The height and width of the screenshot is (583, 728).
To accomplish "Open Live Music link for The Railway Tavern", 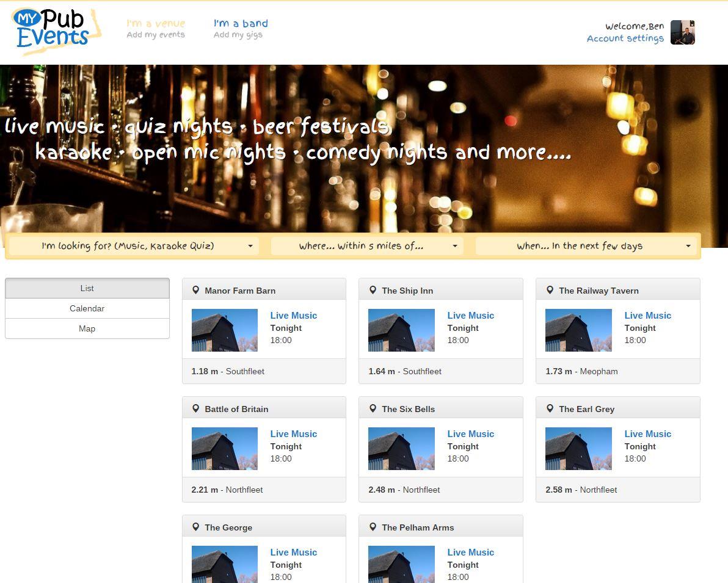I will (x=647, y=315).
